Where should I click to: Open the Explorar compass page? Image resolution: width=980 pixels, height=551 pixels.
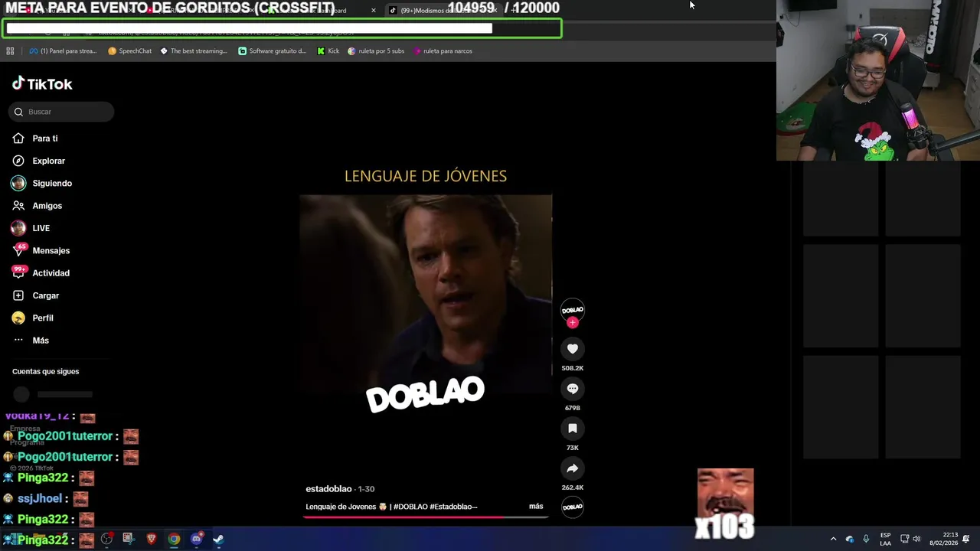pyautogui.click(x=39, y=161)
